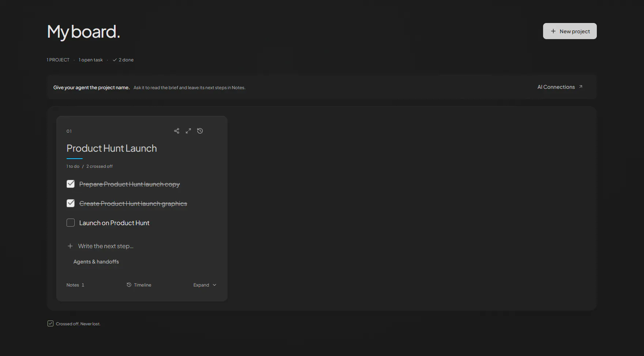Click Prepare Product Hunt launch copy text
Viewport: 644px width, 356px height.
(129, 184)
